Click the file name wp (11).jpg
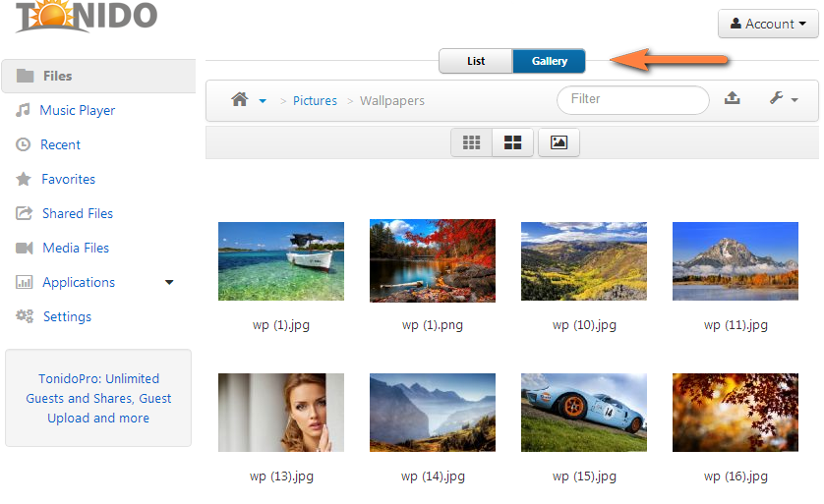 click(x=736, y=325)
